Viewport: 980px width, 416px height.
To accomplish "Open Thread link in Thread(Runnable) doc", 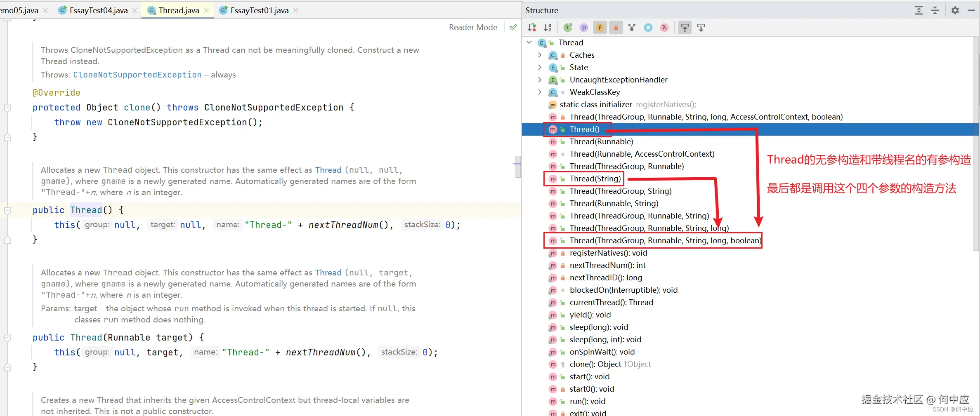I will [x=328, y=273].
